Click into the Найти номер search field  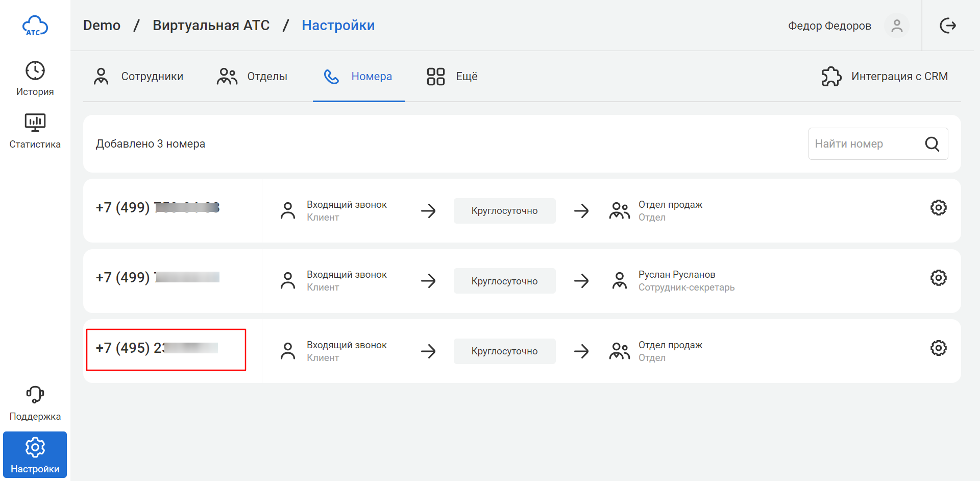coord(865,144)
